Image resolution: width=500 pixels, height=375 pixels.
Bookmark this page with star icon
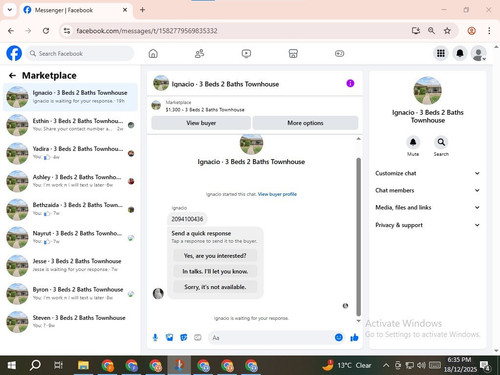point(447,31)
